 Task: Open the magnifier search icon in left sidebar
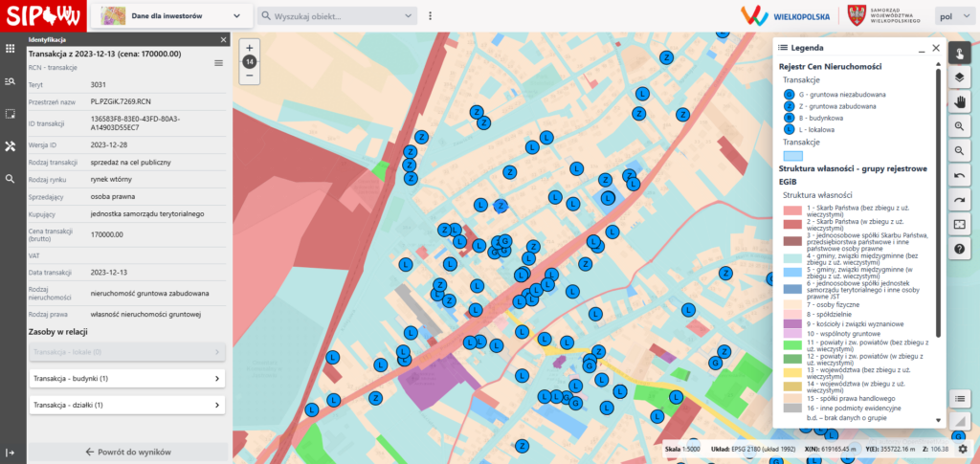[10, 179]
